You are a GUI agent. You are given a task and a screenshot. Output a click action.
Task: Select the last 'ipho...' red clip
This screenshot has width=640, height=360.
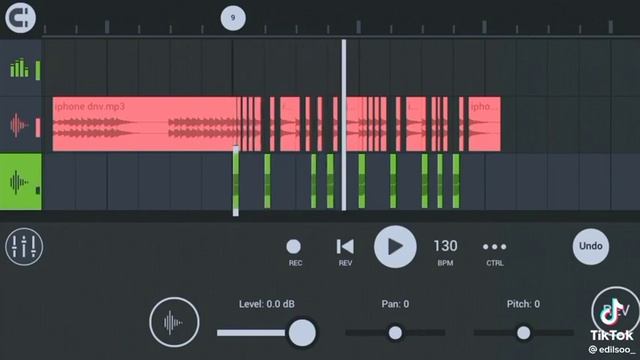484,124
